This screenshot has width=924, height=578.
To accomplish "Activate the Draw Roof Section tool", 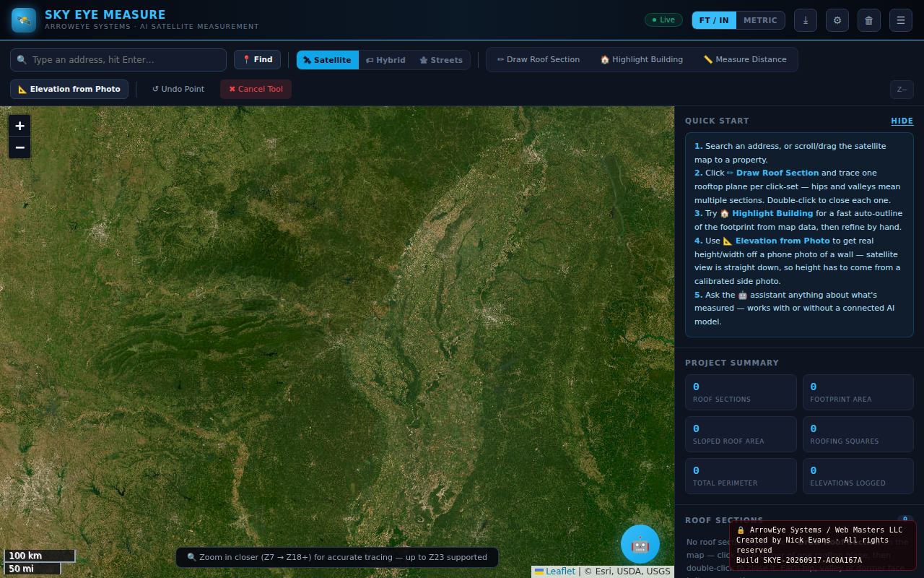I will coord(539,59).
